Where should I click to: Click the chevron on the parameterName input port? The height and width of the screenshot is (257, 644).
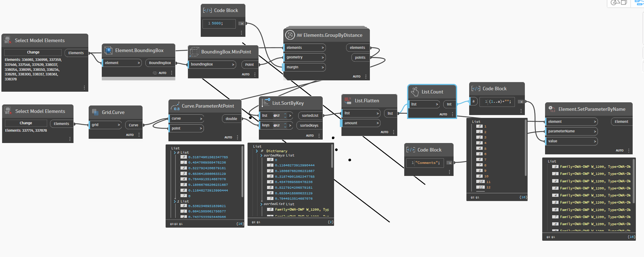(x=595, y=131)
